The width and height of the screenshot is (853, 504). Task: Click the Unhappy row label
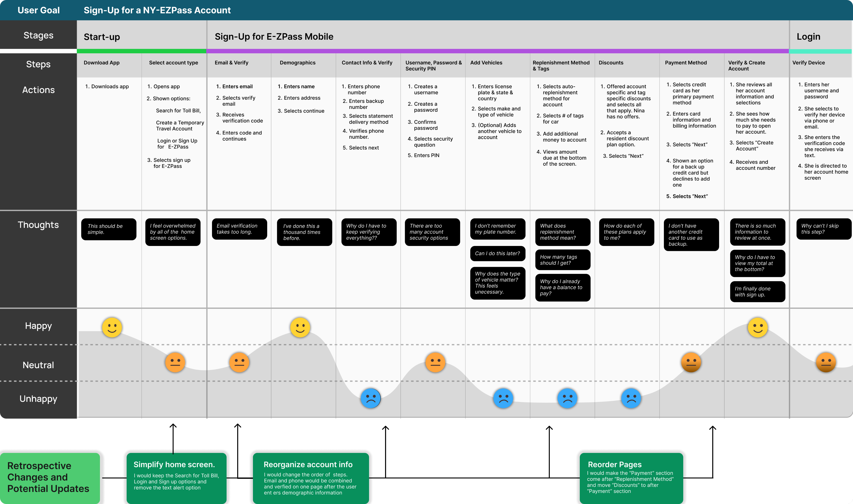[38, 399]
